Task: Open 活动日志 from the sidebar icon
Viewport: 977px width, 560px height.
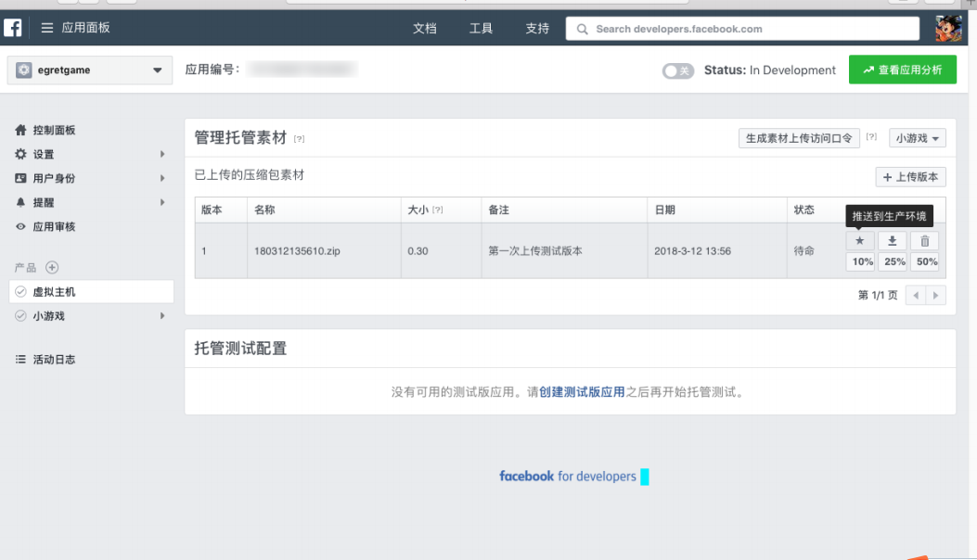Action: pyautogui.click(x=19, y=358)
